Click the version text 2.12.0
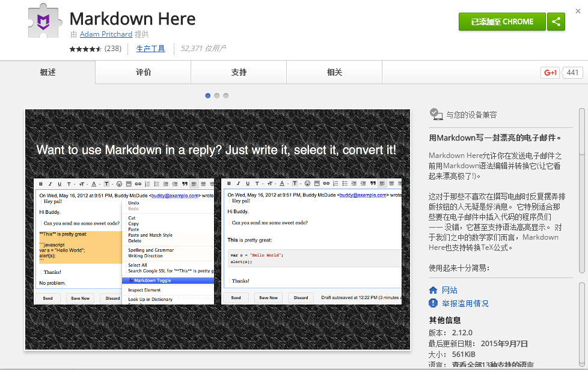 point(462,333)
